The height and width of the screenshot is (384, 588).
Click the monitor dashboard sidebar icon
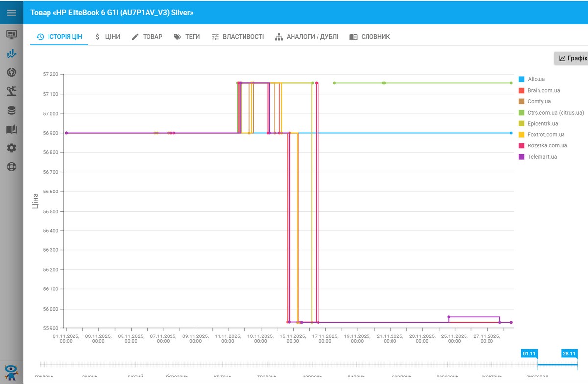point(11,35)
